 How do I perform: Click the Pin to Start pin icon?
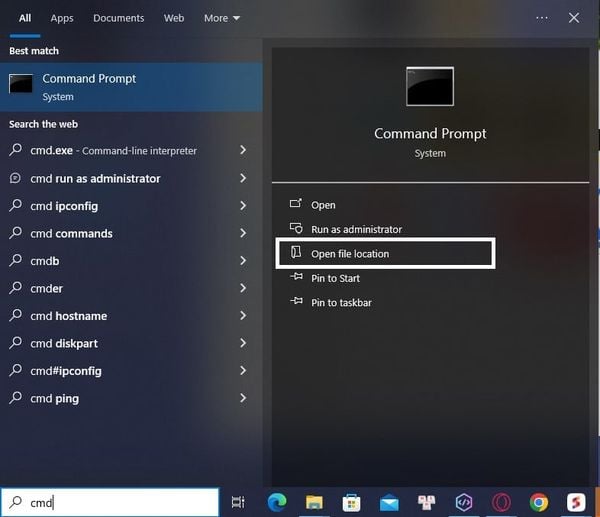coord(297,277)
